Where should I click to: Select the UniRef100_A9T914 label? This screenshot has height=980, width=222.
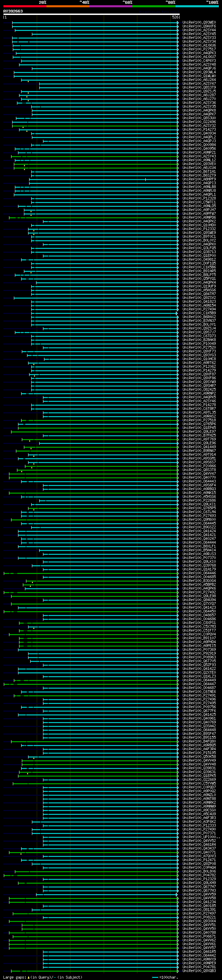(199, 455)
